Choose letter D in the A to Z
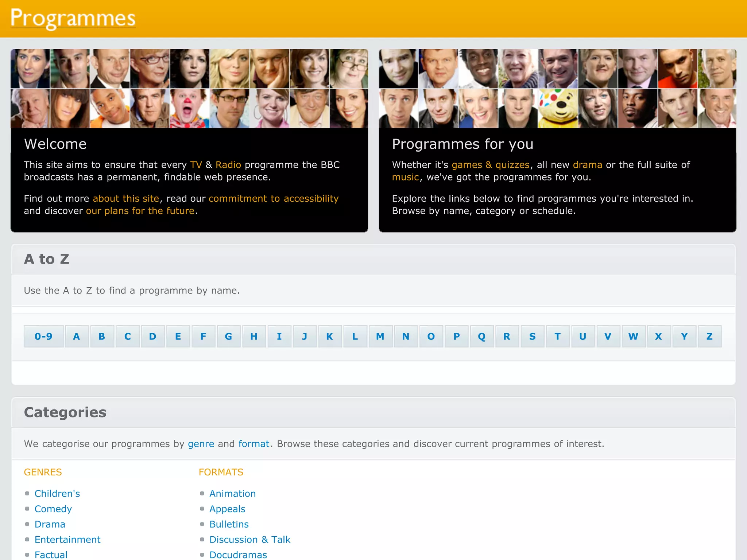 (152, 336)
